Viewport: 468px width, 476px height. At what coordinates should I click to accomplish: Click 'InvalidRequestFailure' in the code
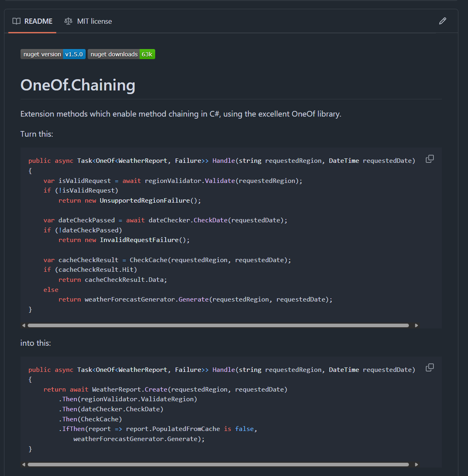click(139, 240)
